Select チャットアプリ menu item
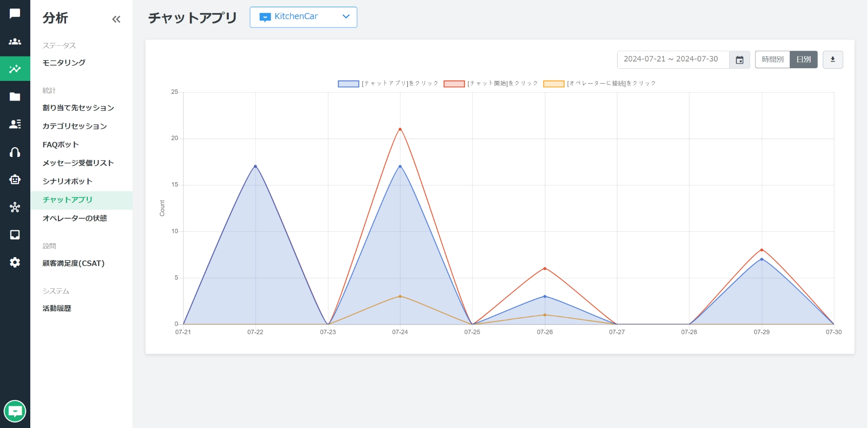Image resolution: width=868 pixels, height=428 pixels. [x=81, y=200]
